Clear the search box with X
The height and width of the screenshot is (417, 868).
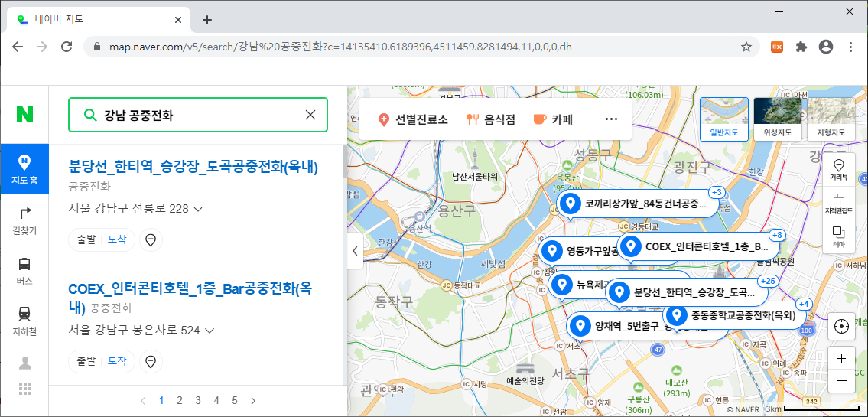[310, 116]
